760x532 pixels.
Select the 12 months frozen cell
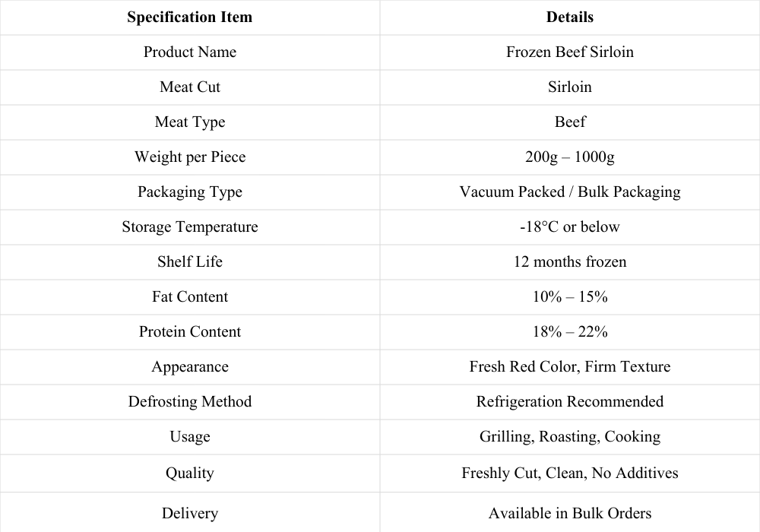click(569, 261)
